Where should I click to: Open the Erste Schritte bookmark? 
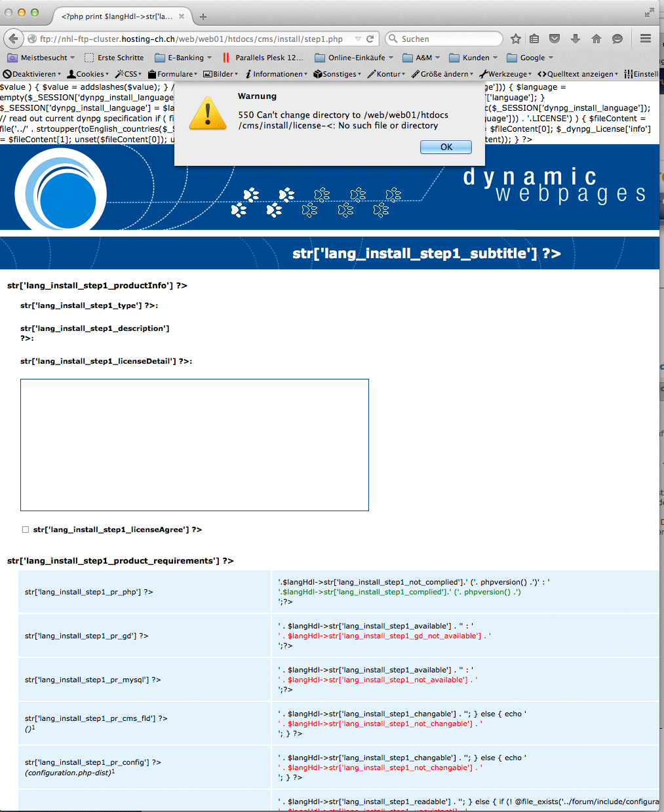(115, 58)
